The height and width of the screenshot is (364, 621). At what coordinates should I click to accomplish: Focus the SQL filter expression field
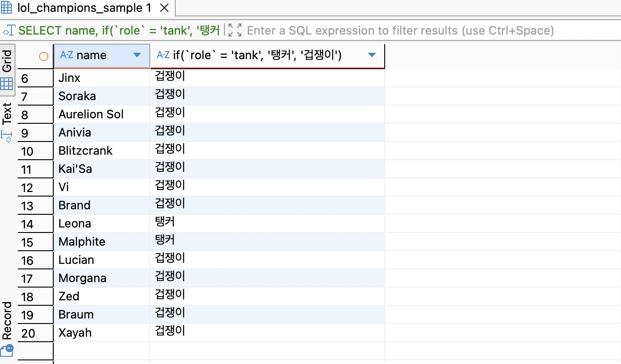(433, 30)
